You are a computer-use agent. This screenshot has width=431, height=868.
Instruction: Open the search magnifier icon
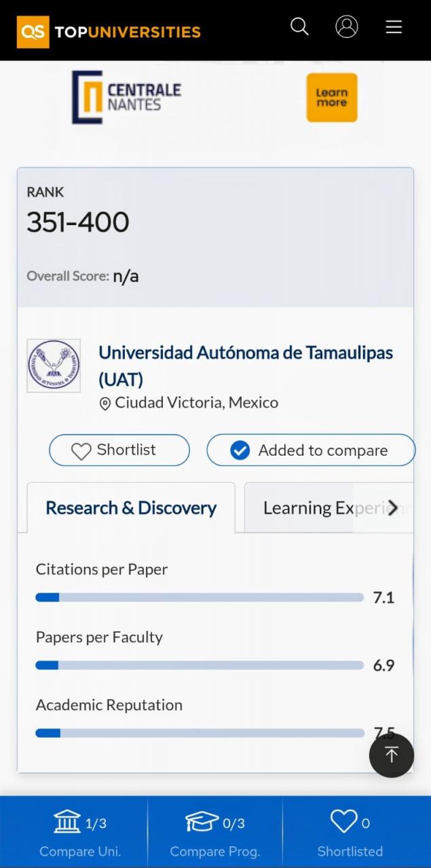pos(299,26)
